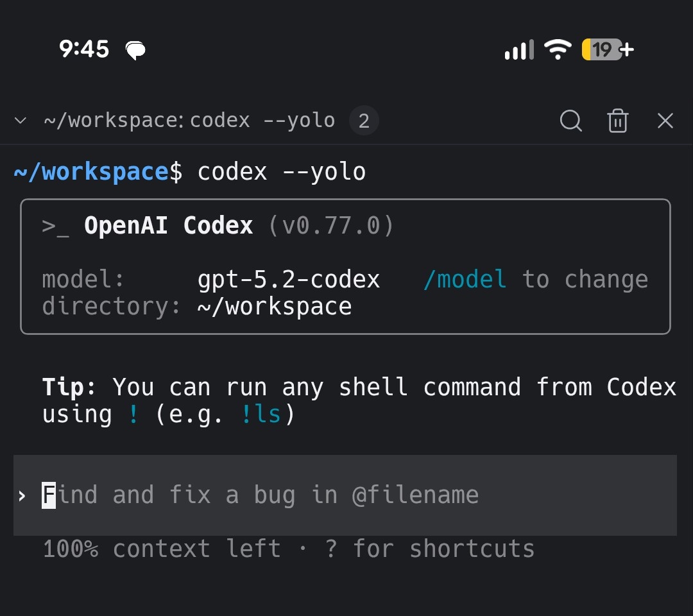Click the '>_' Codex logo icon
This screenshot has height=616, width=693.
(x=55, y=227)
